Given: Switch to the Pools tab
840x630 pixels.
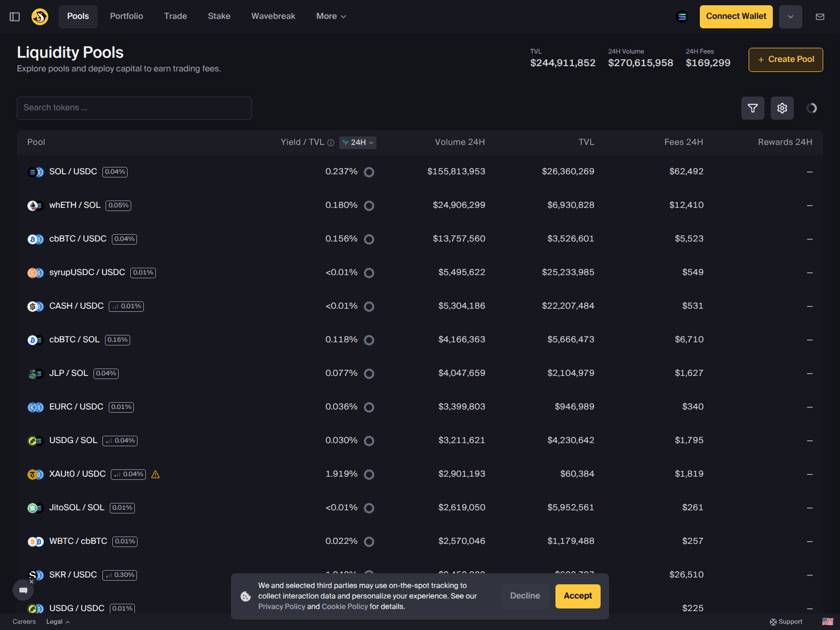Looking at the screenshot, I should point(78,16).
